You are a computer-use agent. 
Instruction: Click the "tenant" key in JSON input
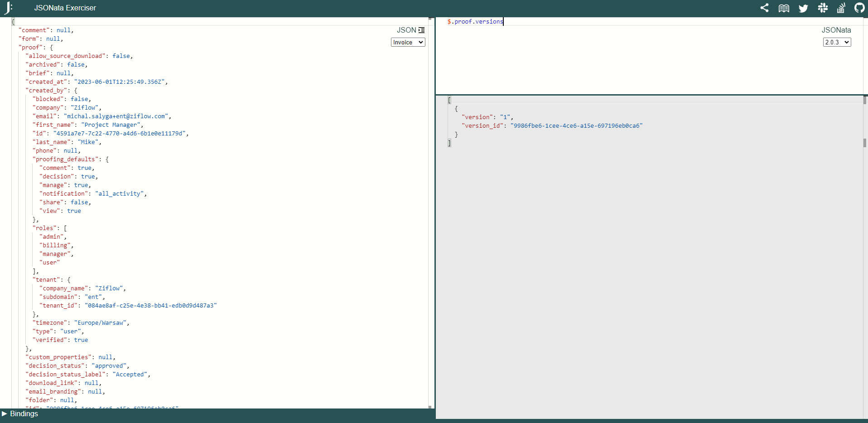point(46,279)
